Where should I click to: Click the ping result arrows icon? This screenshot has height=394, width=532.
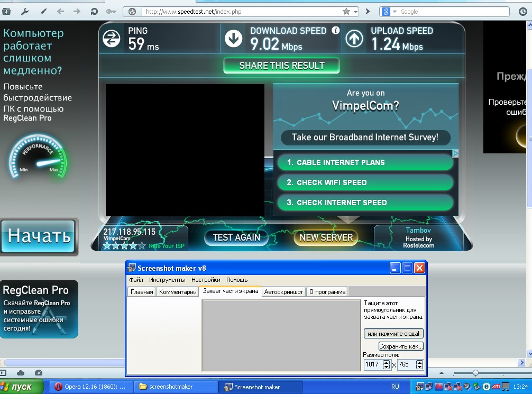click(x=112, y=39)
